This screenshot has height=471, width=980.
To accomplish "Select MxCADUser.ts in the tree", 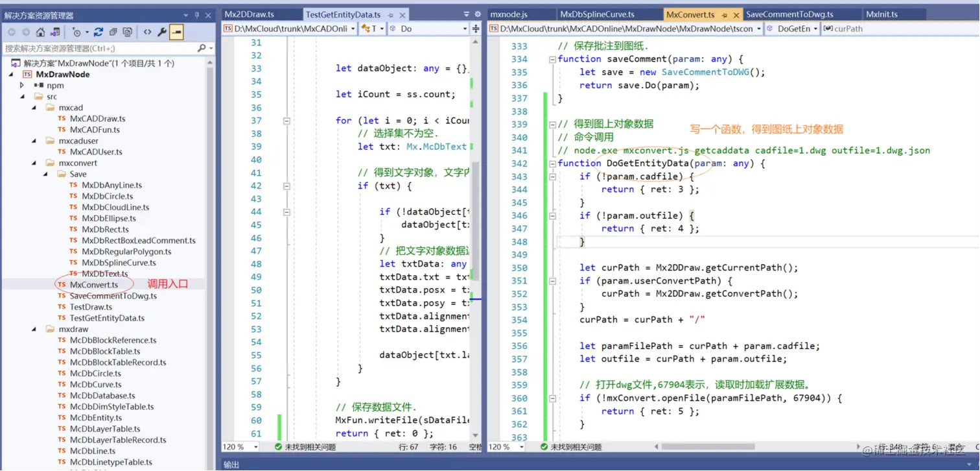I will coord(96,152).
